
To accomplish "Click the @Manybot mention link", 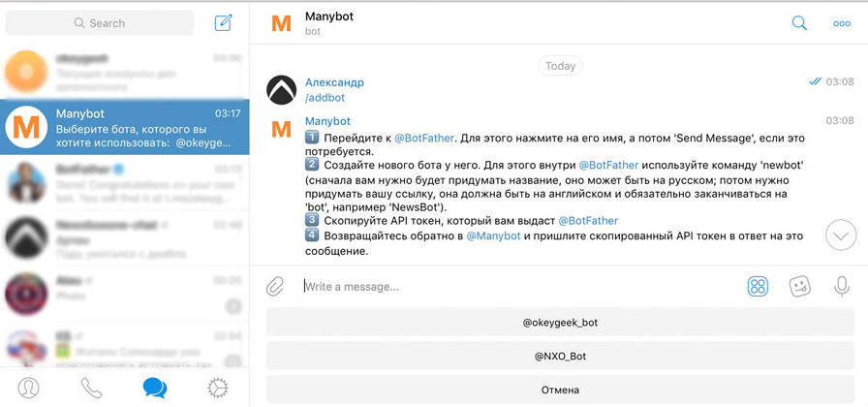I will (493, 235).
